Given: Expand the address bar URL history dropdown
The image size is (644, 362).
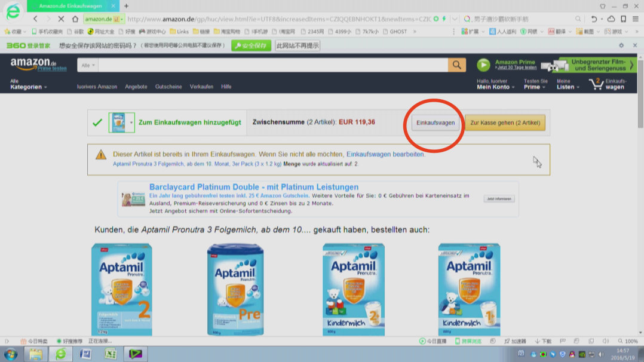Looking at the screenshot, I should coord(455,19).
